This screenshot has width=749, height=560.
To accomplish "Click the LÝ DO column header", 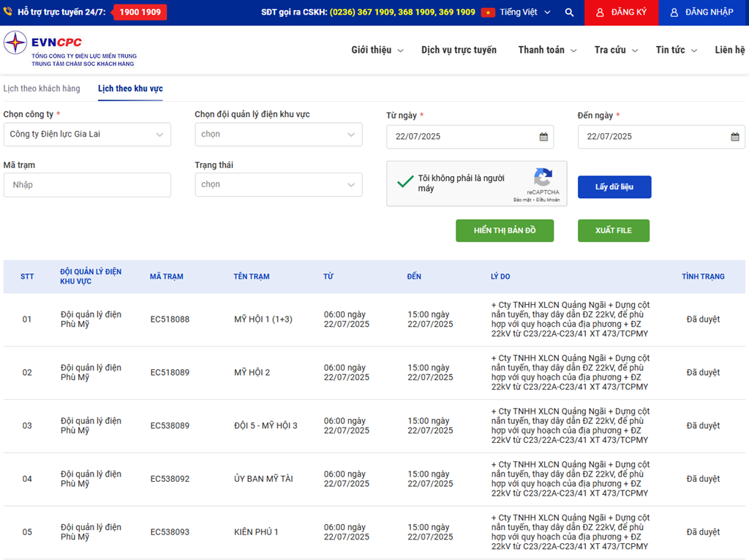I will pos(500,276).
